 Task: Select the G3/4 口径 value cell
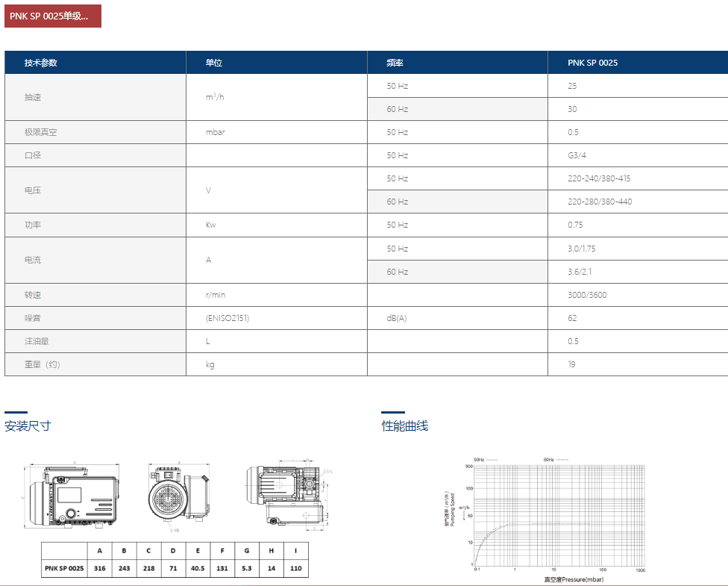click(578, 155)
